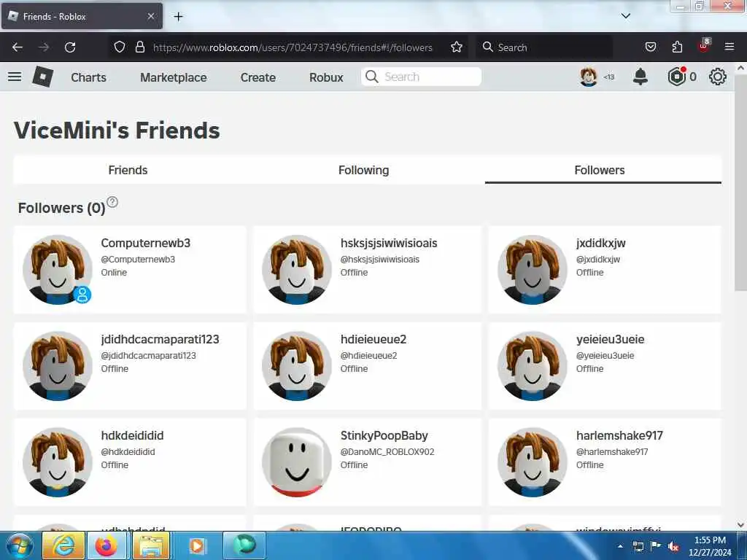Screen dimensions: 747x560
Task: Click Computernewb3's avatar thumbnail
Action: (x=57, y=270)
